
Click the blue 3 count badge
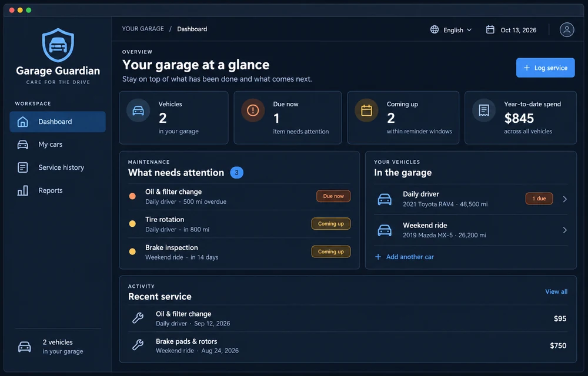pos(236,173)
